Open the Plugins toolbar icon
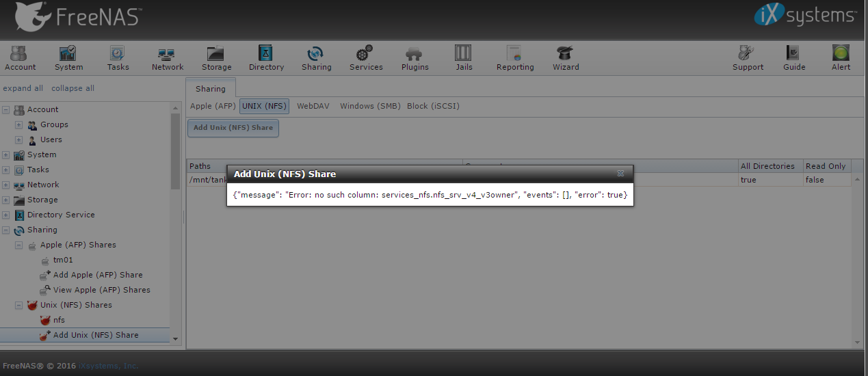Image resolution: width=868 pixels, height=376 pixels. click(415, 58)
